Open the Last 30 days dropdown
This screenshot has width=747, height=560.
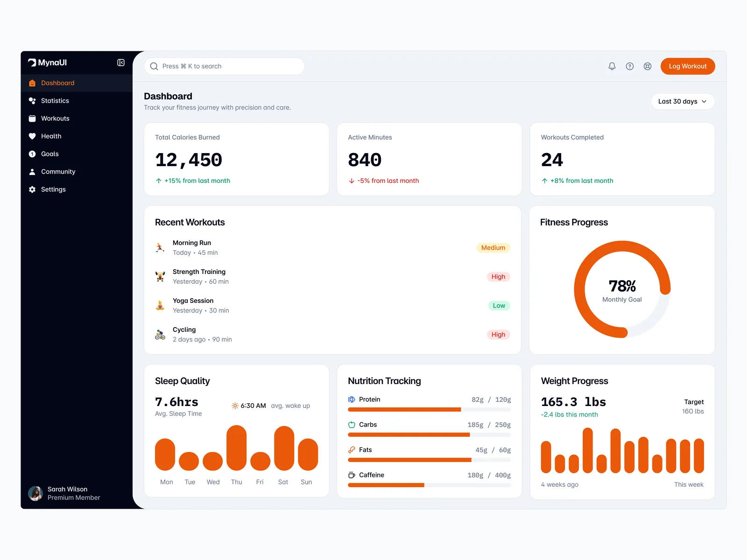(682, 101)
